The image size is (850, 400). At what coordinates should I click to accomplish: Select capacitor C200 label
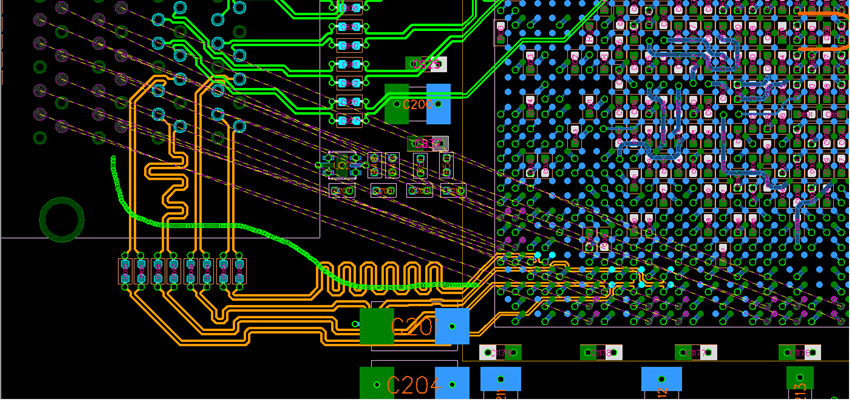coord(417,104)
